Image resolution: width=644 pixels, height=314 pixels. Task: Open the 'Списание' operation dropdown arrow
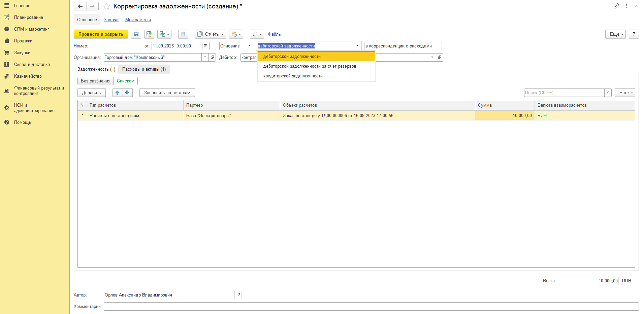click(x=250, y=46)
